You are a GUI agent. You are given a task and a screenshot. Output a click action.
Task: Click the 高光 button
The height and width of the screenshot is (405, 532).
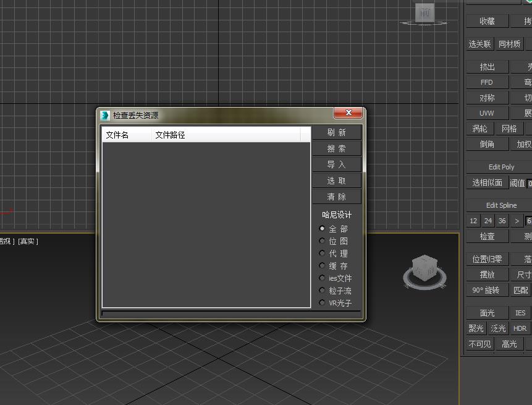(x=509, y=344)
